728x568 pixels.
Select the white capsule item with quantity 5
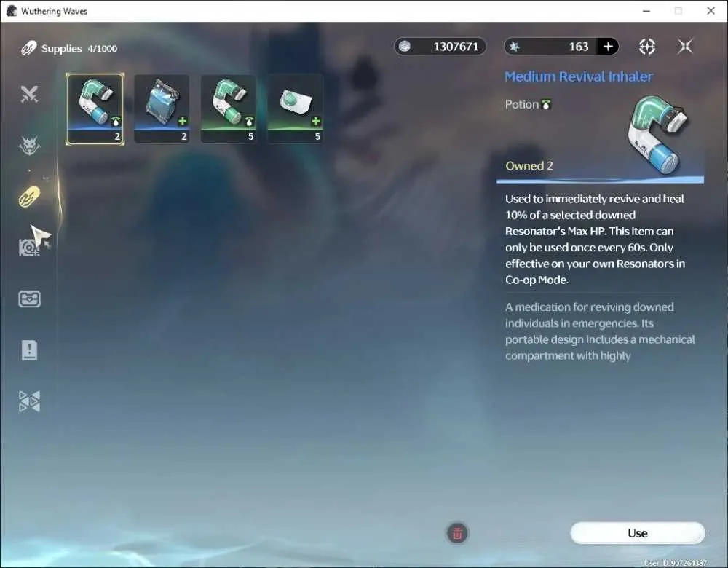point(296,109)
